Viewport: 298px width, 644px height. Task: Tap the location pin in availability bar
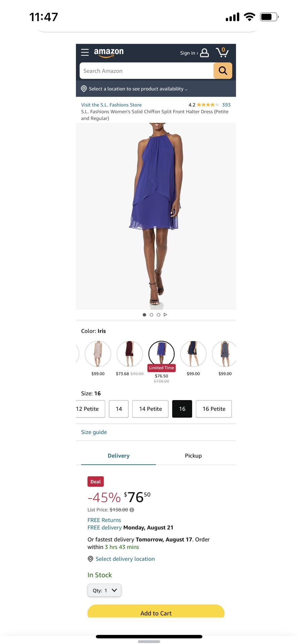[84, 89]
